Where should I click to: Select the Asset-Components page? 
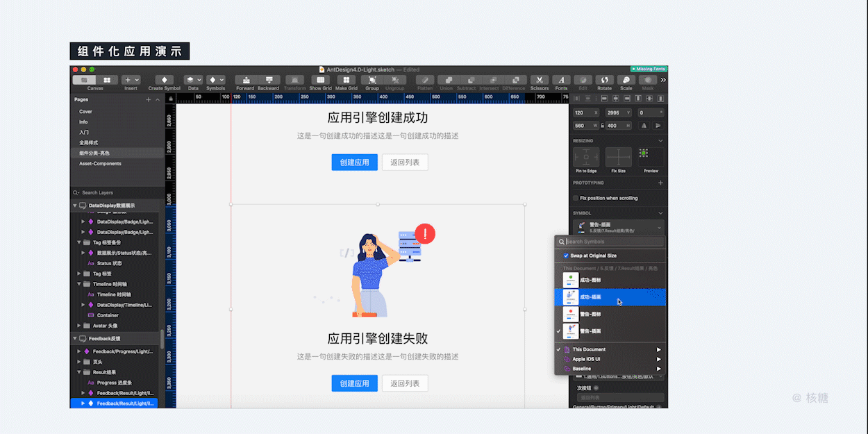coord(100,164)
